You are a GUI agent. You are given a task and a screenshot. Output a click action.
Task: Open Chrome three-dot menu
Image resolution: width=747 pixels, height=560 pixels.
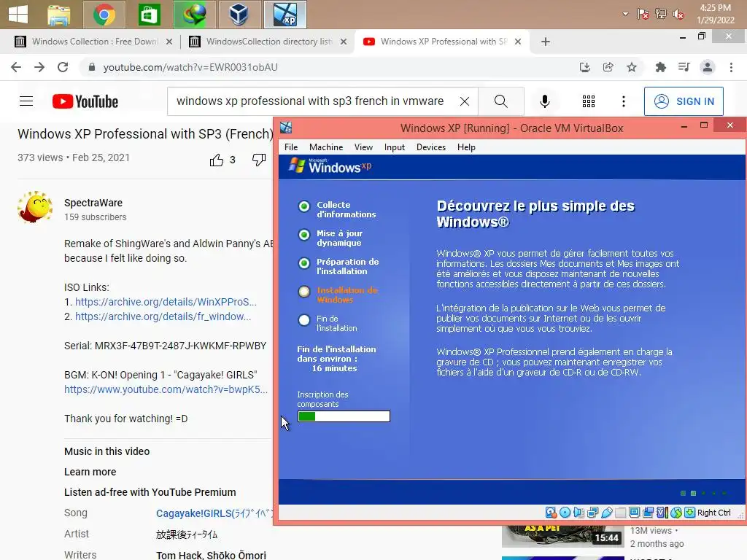tap(731, 67)
